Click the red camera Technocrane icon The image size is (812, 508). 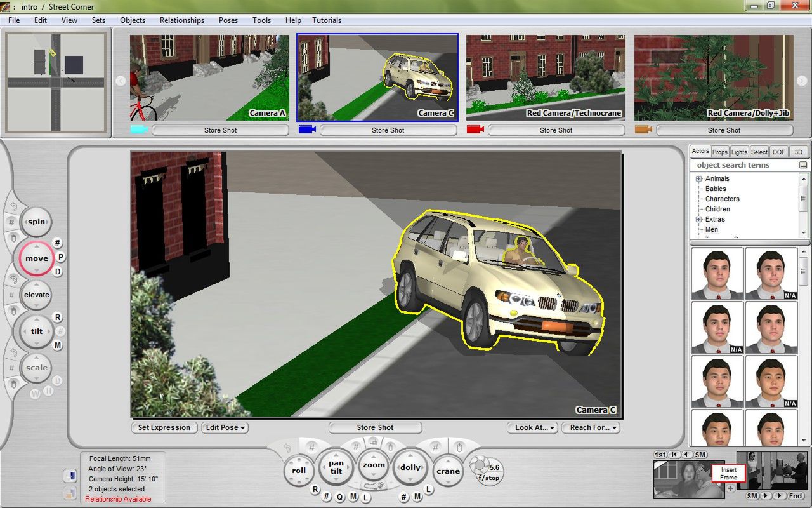[475, 130]
